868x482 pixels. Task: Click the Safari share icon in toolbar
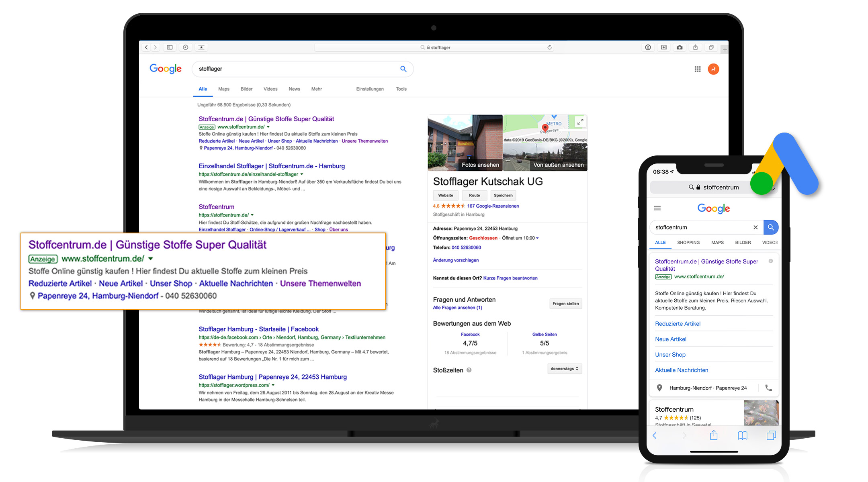(695, 47)
